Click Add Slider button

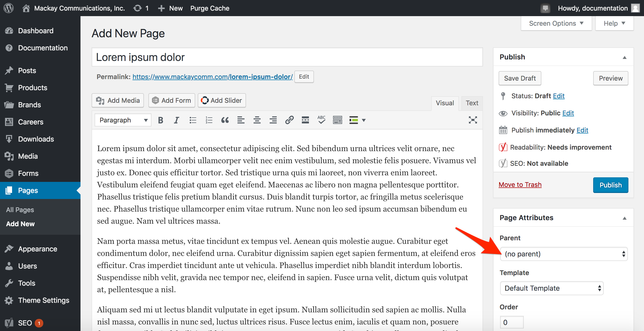[x=222, y=101]
